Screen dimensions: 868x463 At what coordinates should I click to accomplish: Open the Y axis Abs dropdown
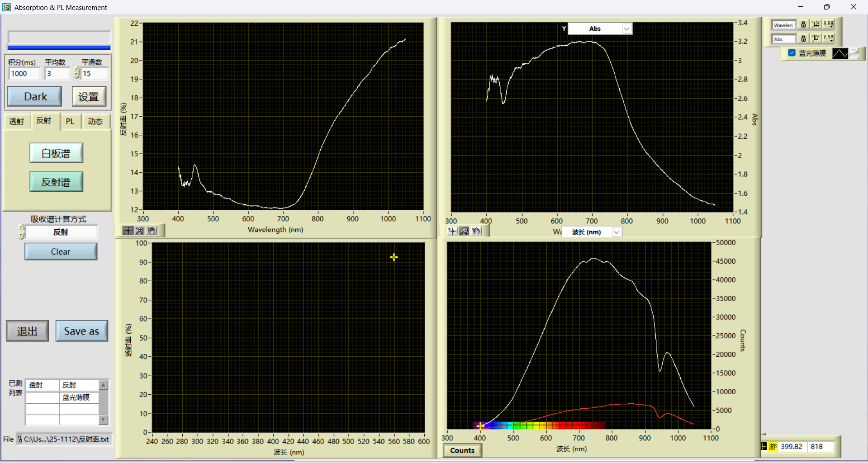pyautogui.click(x=626, y=29)
